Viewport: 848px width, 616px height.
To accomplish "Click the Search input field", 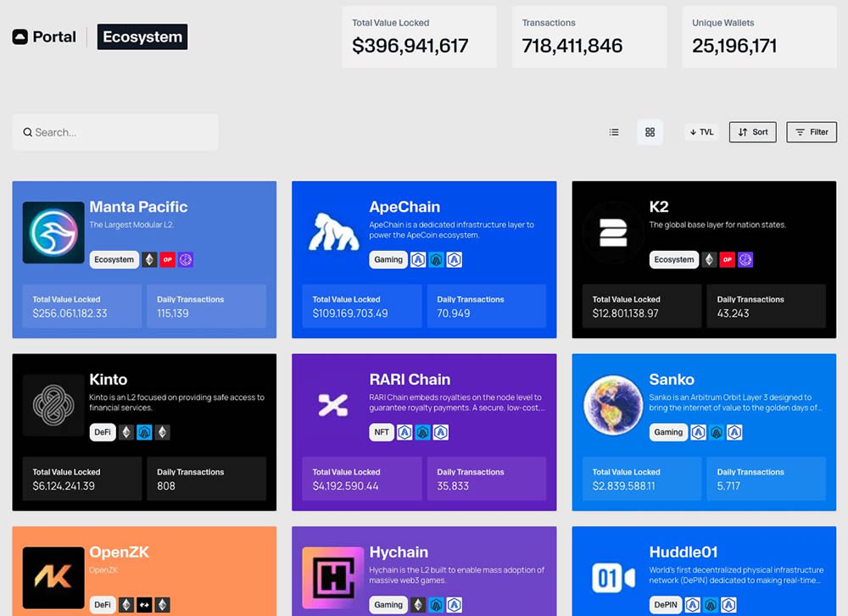I will tap(115, 132).
